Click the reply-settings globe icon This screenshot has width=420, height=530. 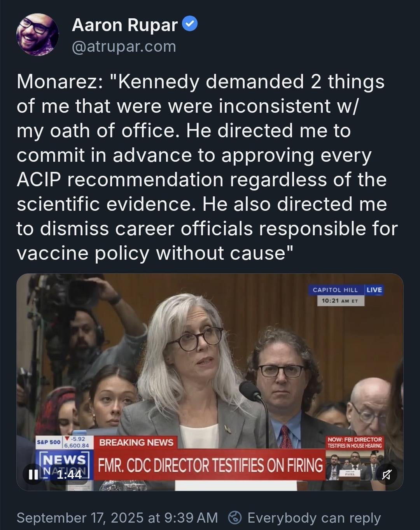coord(235,518)
